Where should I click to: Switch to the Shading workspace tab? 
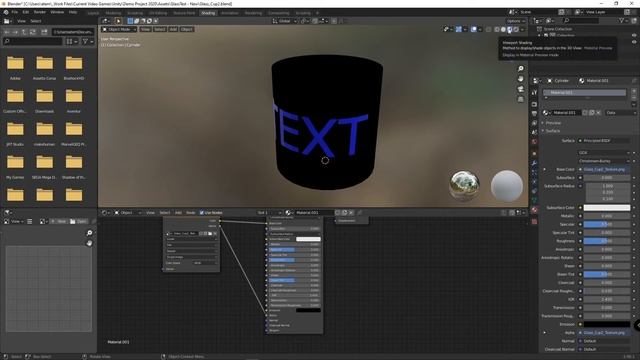(x=208, y=13)
